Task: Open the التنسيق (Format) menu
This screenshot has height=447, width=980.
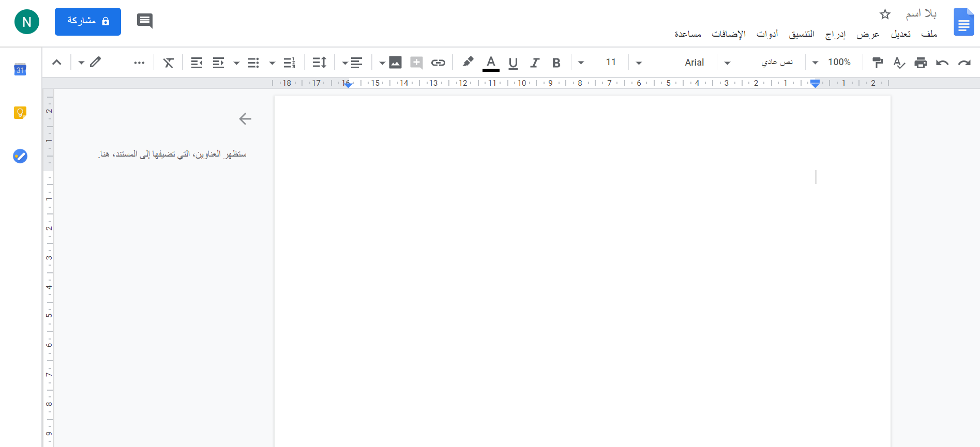Action: click(x=802, y=34)
